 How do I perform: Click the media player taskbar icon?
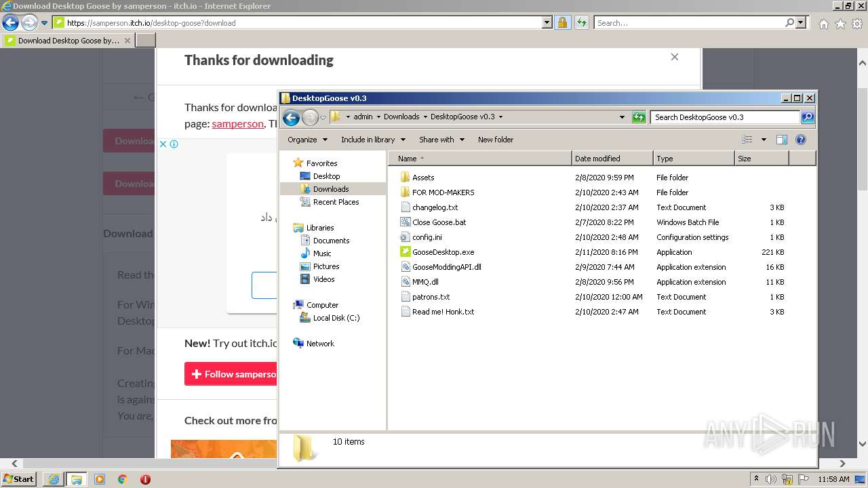[100, 479]
